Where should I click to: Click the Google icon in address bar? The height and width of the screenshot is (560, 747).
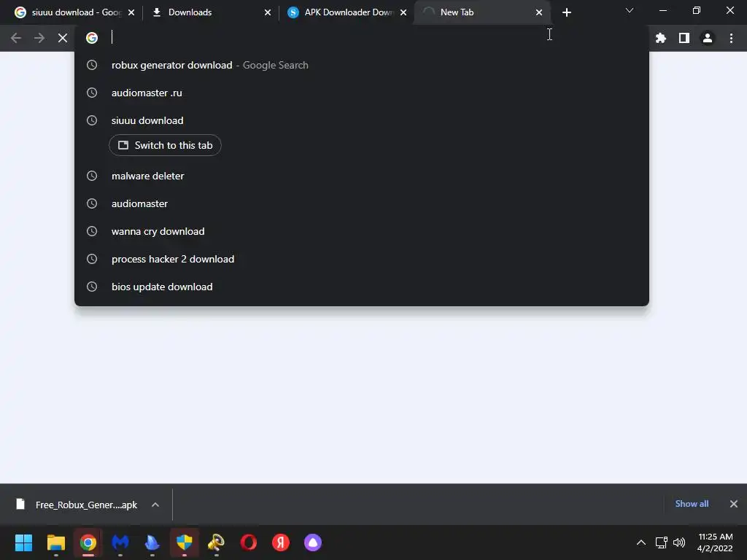click(92, 38)
